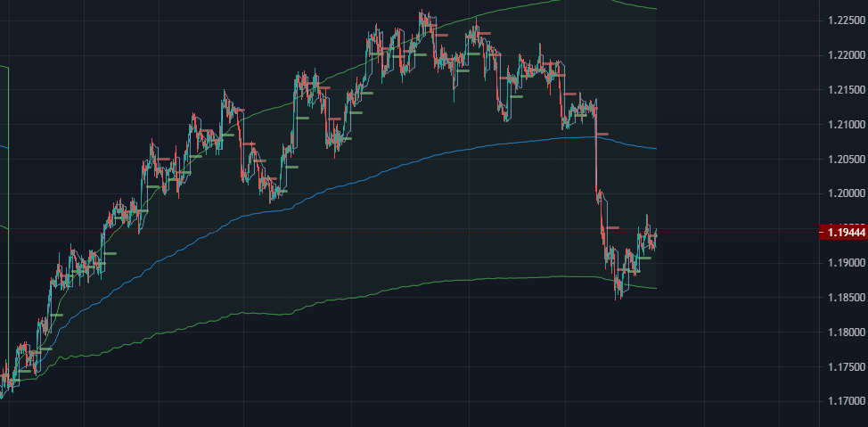Click the current price label 1.19444
868x427 pixels.
point(842,233)
